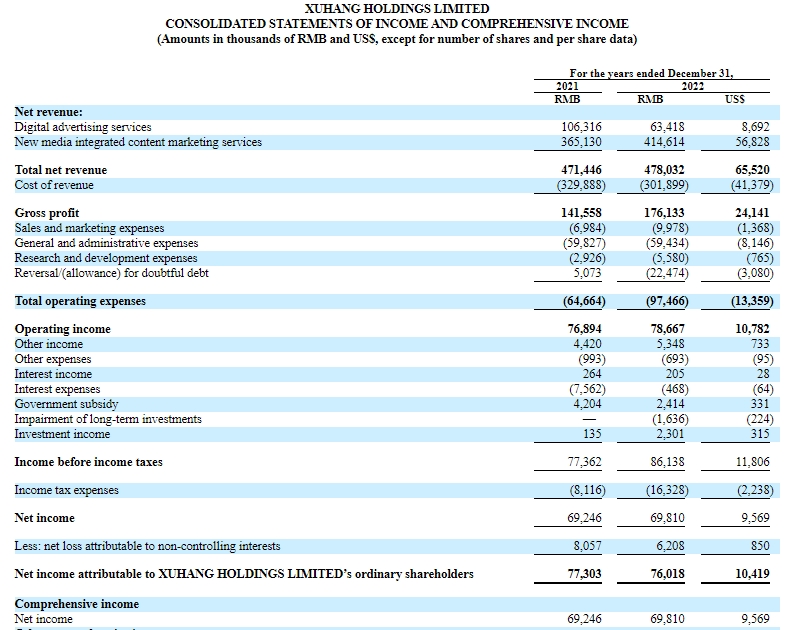Image resolution: width=791 pixels, height=630 pixels.
Task: Click Government subsidy 2021 value 4,204
Action: [x=588, y=404]
